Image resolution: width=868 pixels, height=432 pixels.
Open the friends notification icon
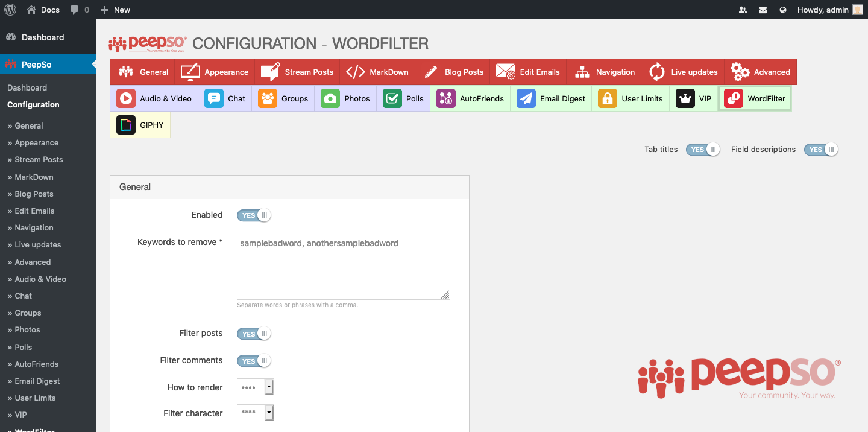743,10
